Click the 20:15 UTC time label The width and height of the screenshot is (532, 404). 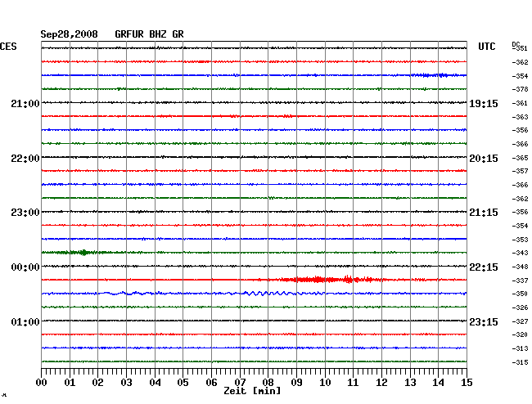484,159
